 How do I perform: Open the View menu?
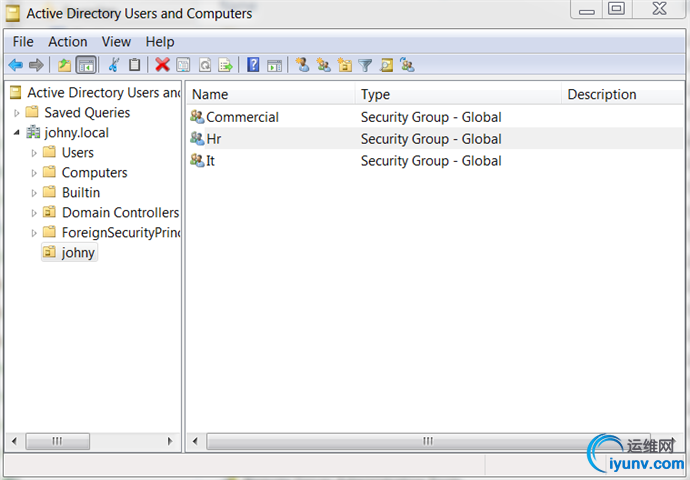click(116, 42)
